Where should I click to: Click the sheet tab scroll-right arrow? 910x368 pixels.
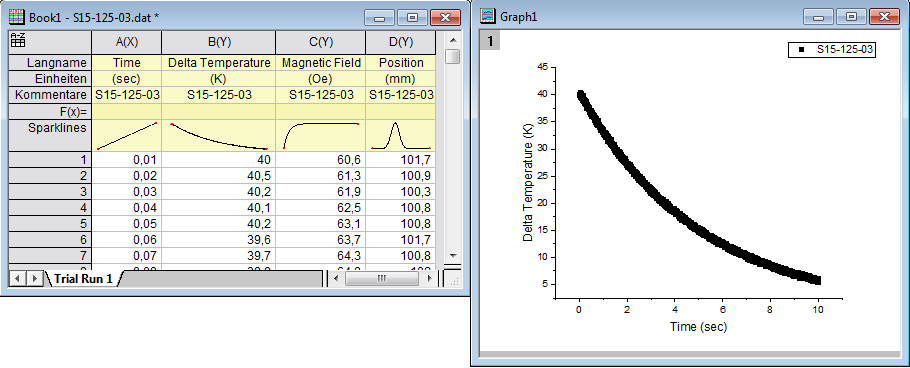click(x=35, y=279)
